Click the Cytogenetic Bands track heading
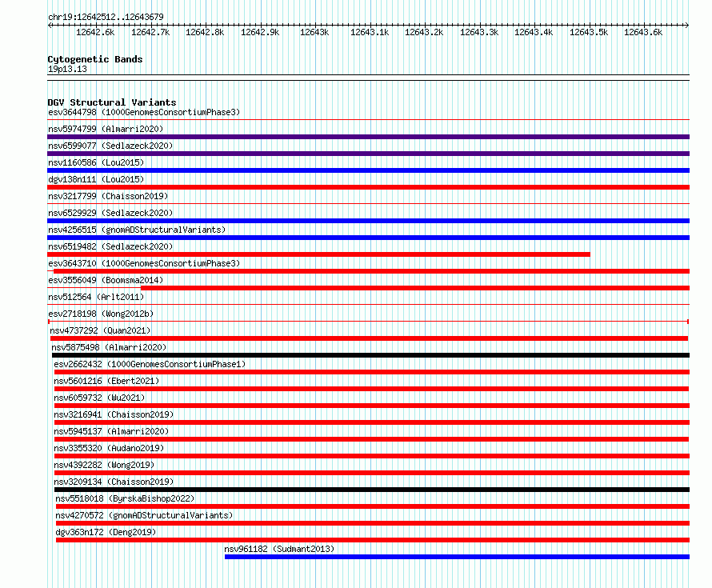Viewport: 712px width, 588px height. tap(95, 59)
